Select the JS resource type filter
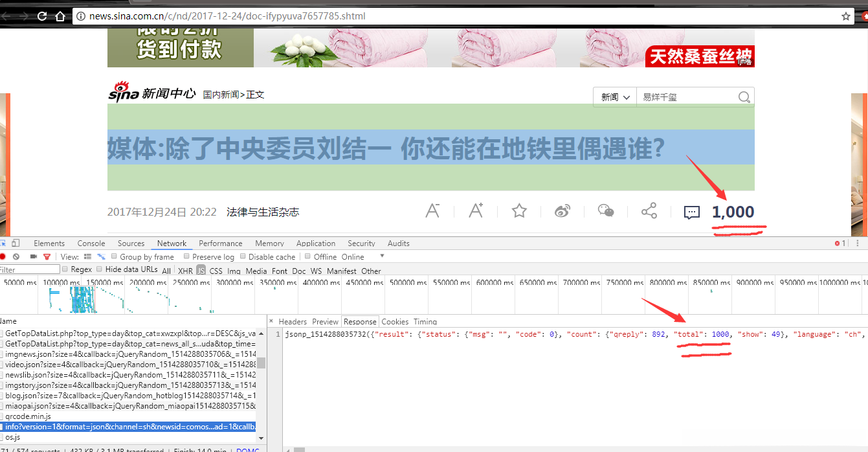 tap(201, 271)
